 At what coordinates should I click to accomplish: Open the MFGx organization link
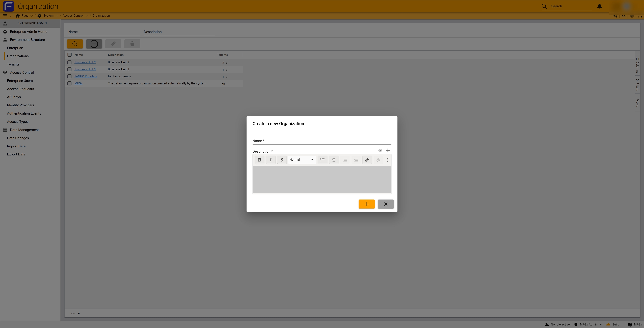click(x=78, y=83)
